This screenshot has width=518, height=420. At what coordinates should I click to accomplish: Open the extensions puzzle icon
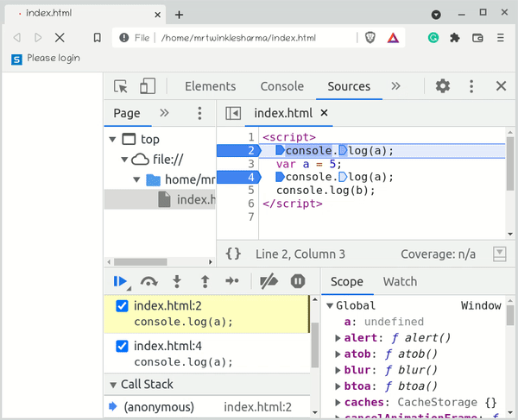pos(455,38)
